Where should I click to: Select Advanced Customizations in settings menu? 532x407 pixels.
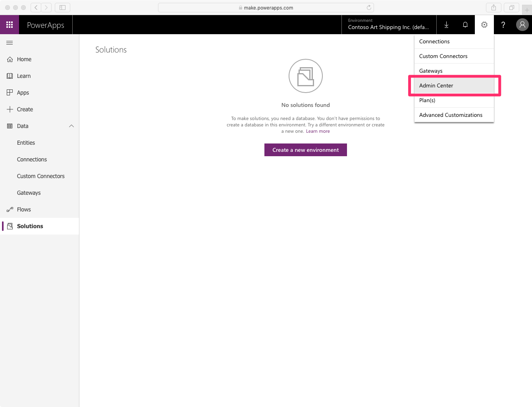click(x=454, y=115)
